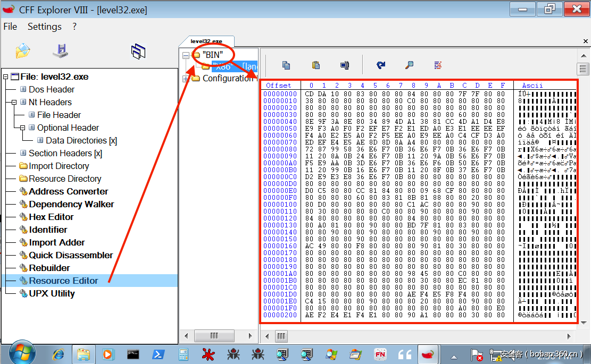This screenshot has height=364, width=591.
Task: Click the hex view's horizontal scrollbar right arrow
Action: (569, 336)
